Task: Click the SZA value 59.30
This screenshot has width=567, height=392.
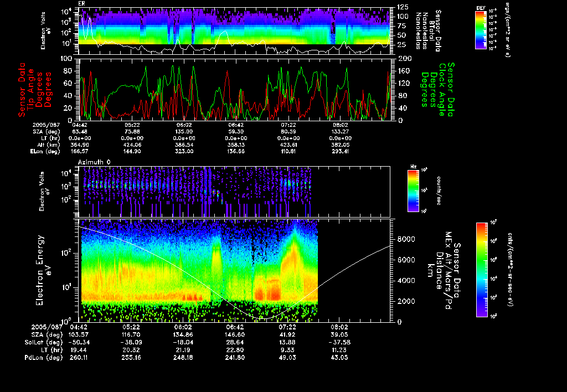Action: [x=236, y=132]
